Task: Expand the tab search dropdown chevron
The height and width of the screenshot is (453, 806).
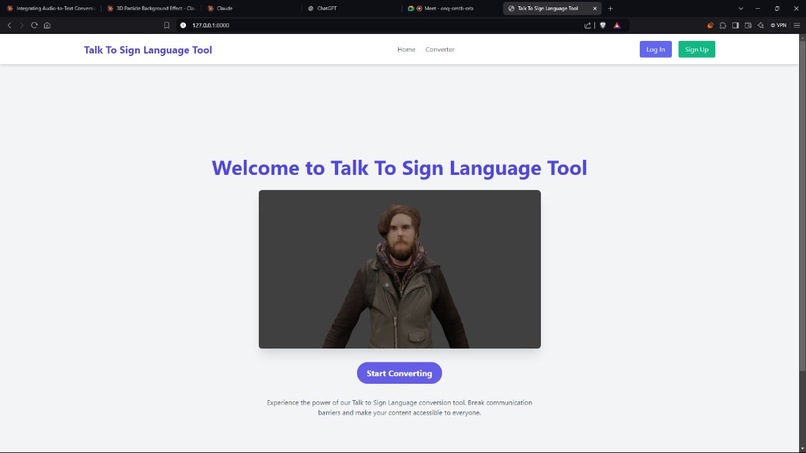Action: (741, 8)
